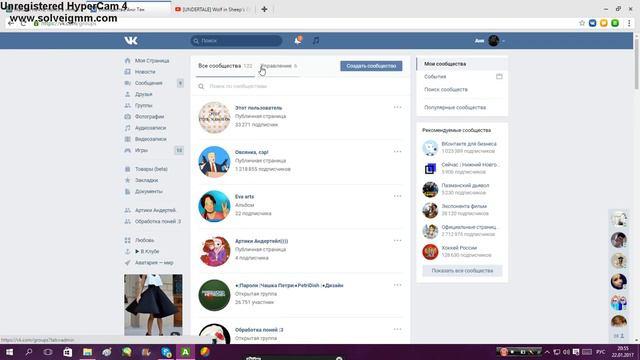Open Аватария — мир sidebar link

154,263
